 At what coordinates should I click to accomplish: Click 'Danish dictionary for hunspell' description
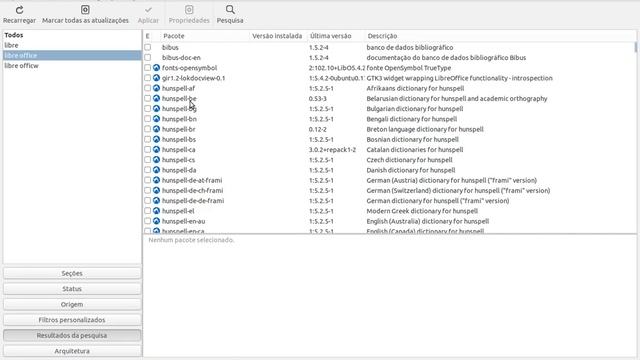[x=411, y=170]
